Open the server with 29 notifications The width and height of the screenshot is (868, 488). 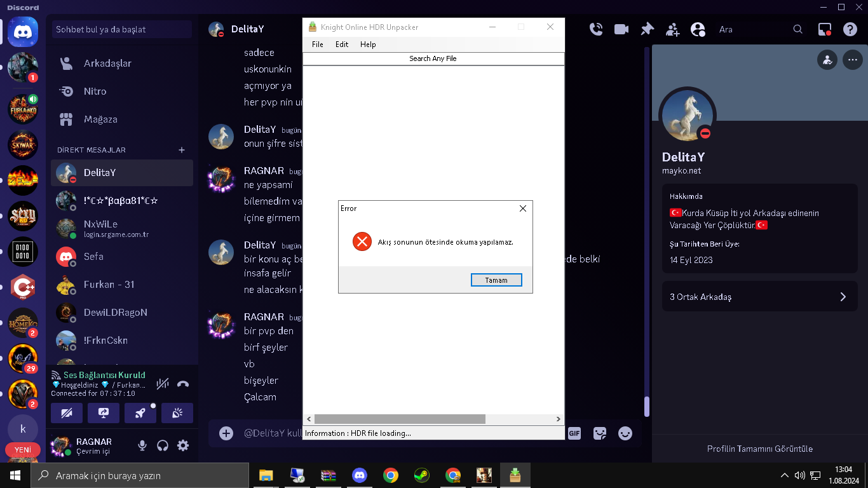coord(23,358)
